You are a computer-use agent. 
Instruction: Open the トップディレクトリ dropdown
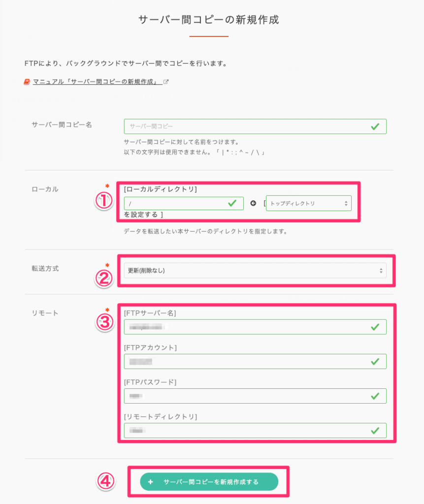[308, 203]
